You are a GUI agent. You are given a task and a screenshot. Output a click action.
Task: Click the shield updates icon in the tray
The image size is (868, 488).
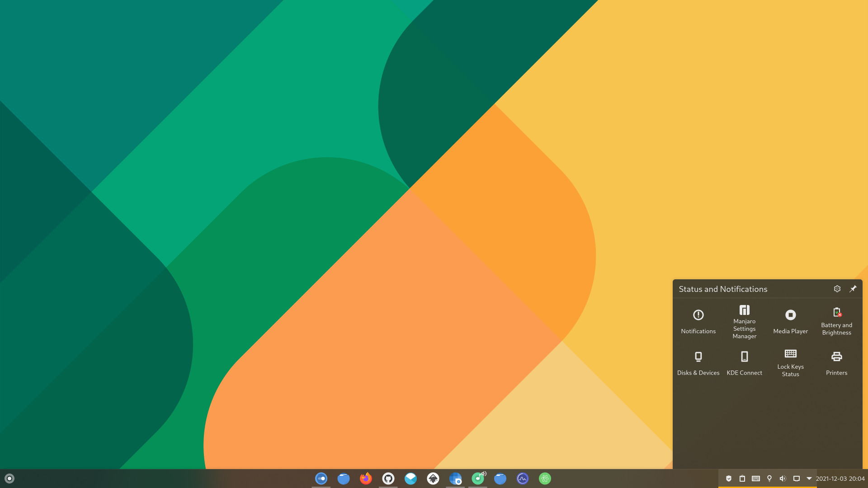point(729,479)
